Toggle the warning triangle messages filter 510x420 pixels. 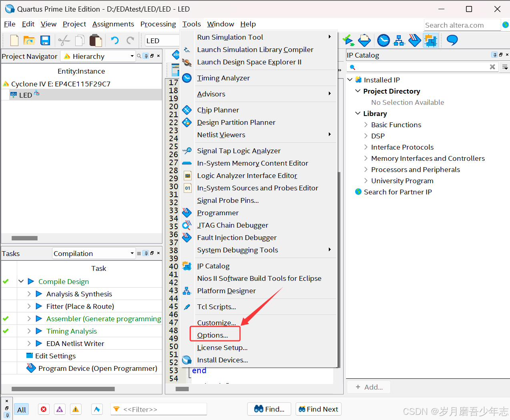click(x=75, y=409)
